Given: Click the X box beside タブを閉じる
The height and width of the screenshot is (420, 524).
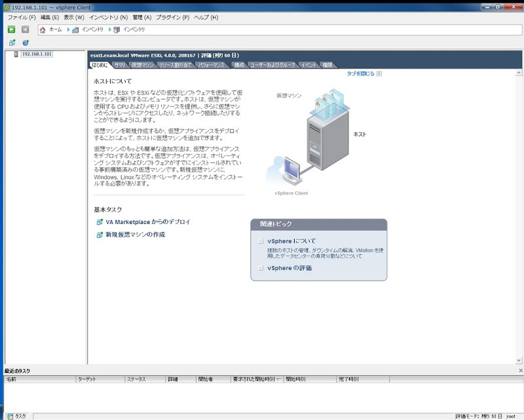Looking at the screenshot, I should (379, 73).
